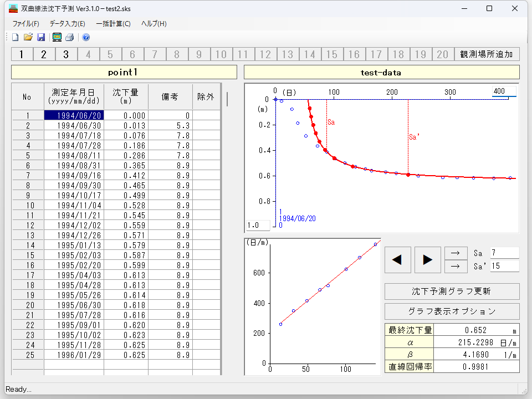Click the point1 name field
Viewport: 532px width, 399px height.
(x=124, y=72)
